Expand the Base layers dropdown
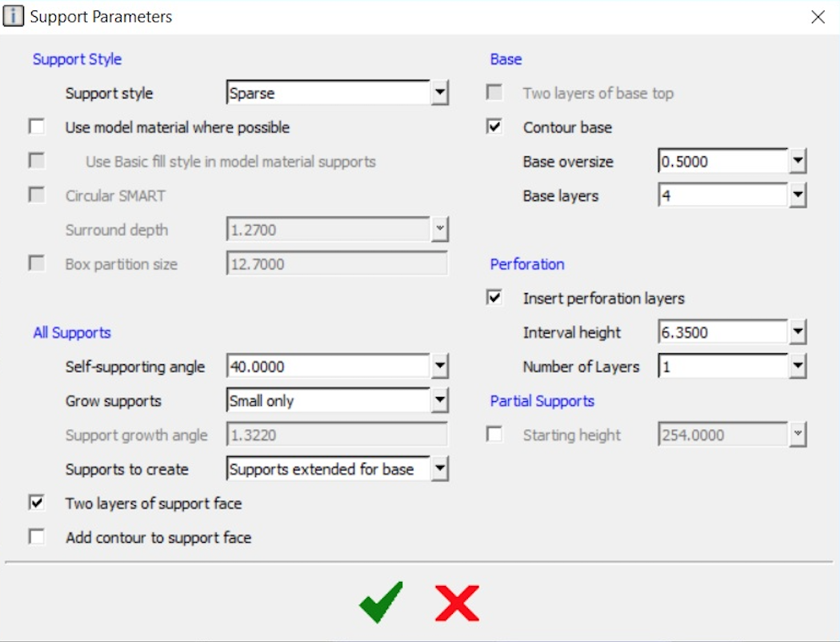Viewport: 840px width, 642px height. pos(798,196)
